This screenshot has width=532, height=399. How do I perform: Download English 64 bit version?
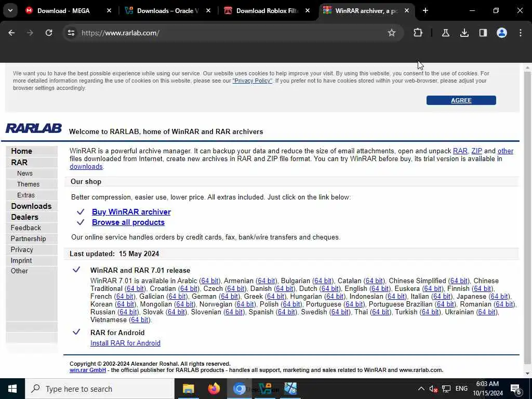[380, 289]
